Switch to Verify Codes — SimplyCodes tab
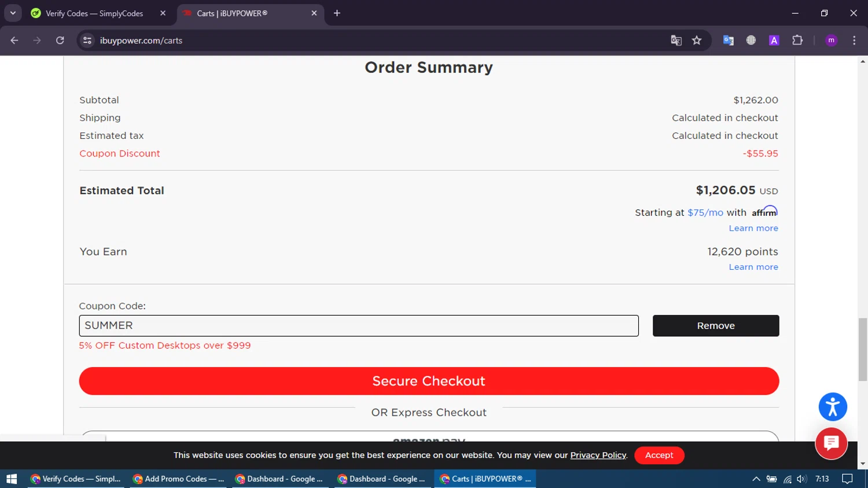This screenshot has width=868, height=488. tap(94, 13)
